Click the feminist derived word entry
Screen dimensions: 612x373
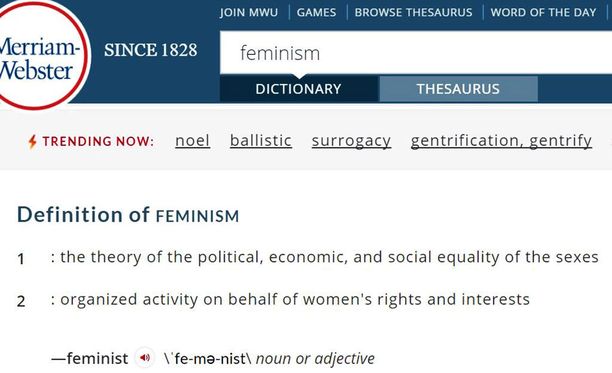tap(90, 358)
